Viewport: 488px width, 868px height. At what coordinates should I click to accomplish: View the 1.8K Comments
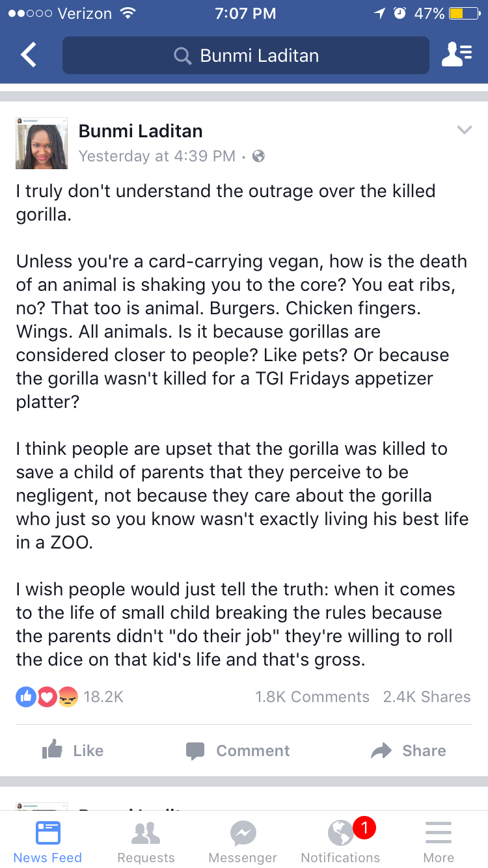pos(312,697)
